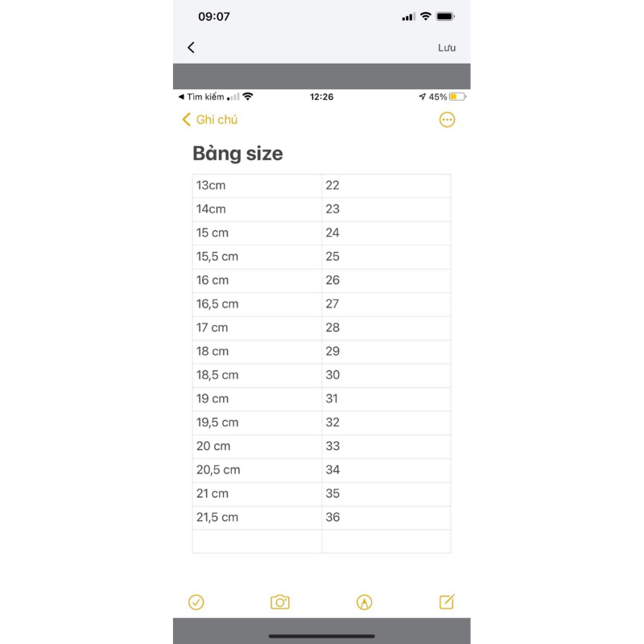Tap the empty bottom-left table cell
Screen dimensions: 644x644
(x=257, y=542)
